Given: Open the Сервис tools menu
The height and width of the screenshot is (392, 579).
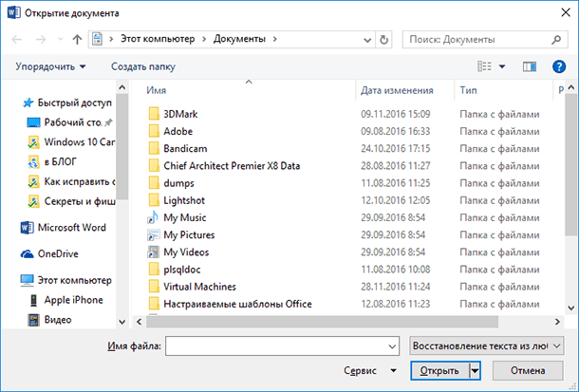Looking at the screenshot, I should (370, 370).
